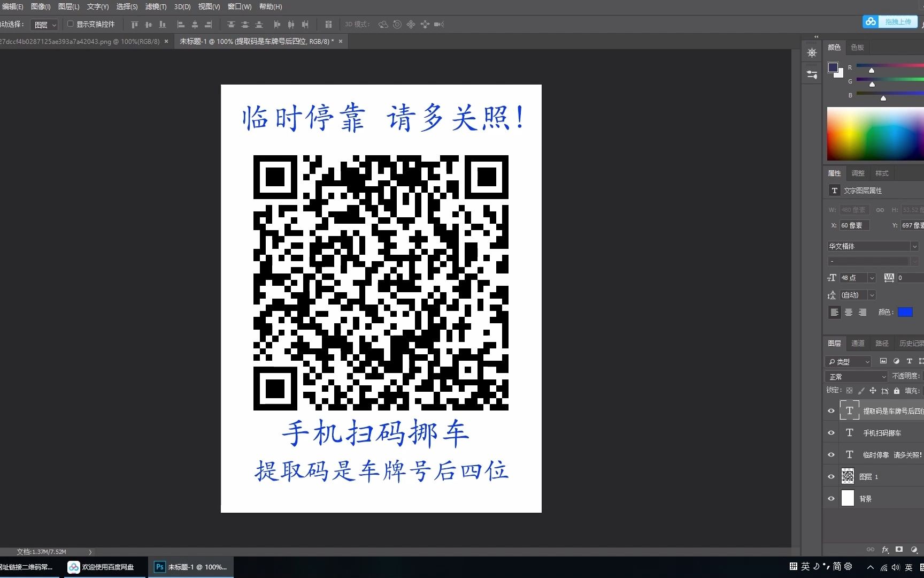Create new adjustment layer icon

tap(914, 550)
